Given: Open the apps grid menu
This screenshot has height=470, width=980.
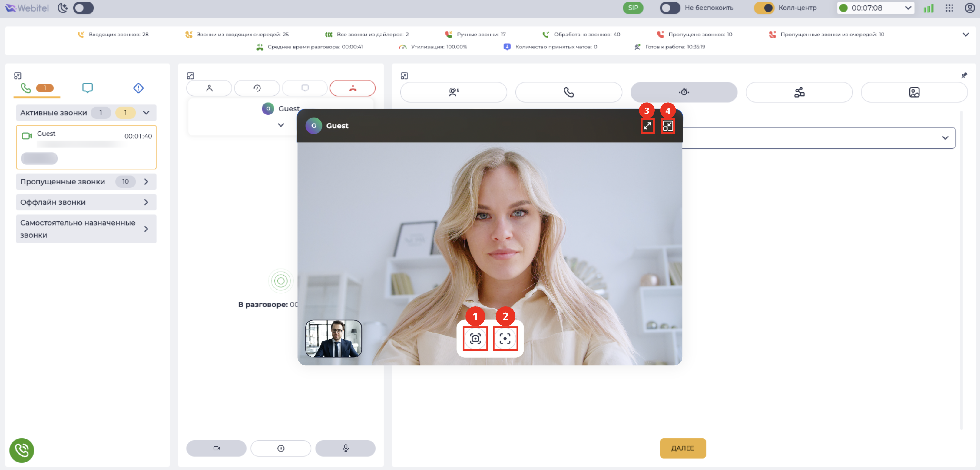Looking at the screenshot, I should coord(950,8).
